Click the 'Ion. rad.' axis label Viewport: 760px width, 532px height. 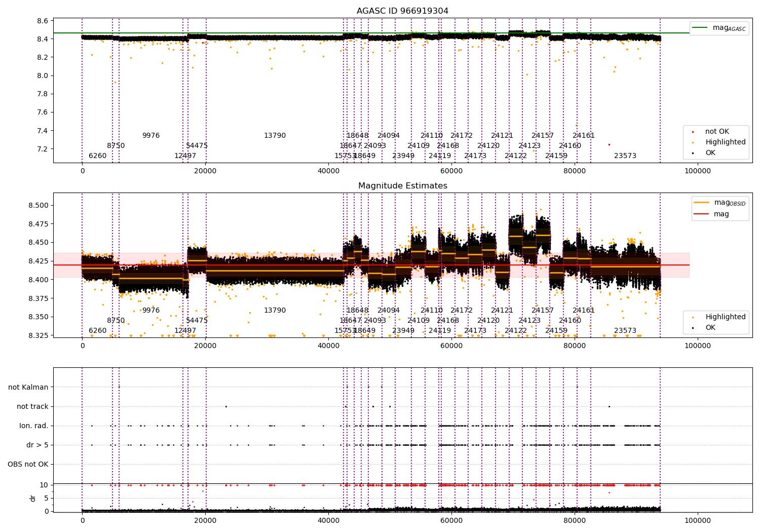[34, 426]
